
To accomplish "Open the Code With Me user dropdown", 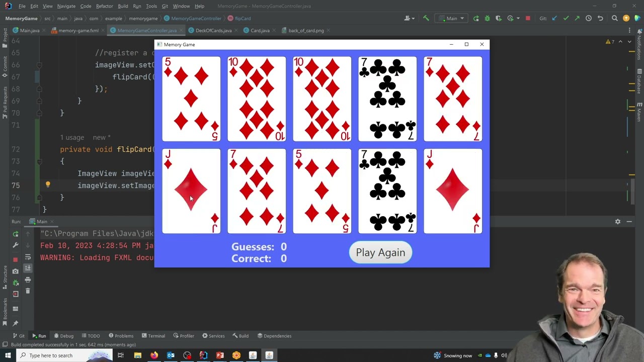I will (x=410, y=19).
